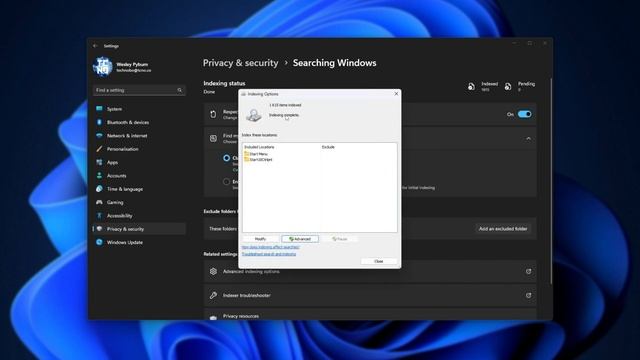Click the Accessibility figure icon

99,216
